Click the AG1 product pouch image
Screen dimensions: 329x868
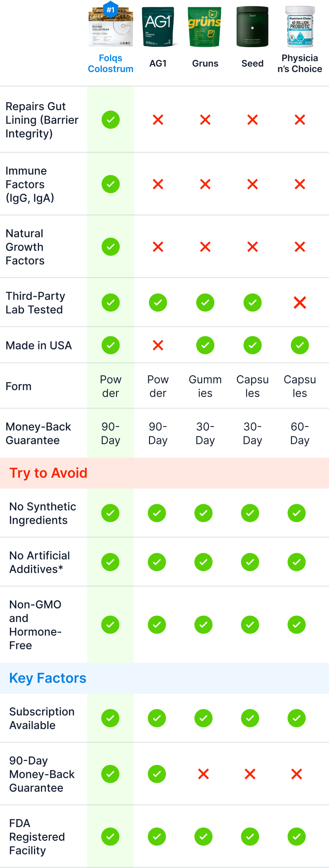(158, 26)
